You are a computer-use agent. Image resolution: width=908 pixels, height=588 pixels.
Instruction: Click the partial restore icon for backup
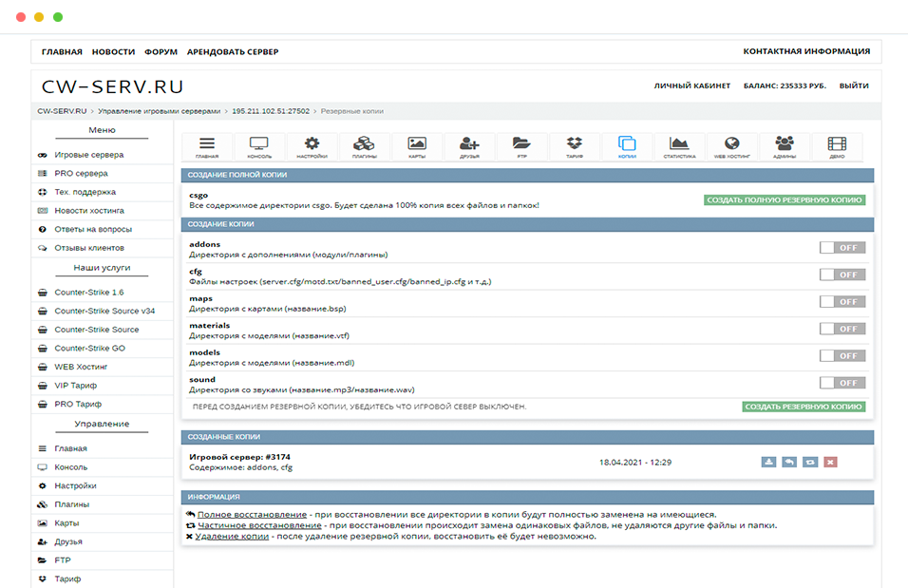pyautogui.click(x=809, y=462)
